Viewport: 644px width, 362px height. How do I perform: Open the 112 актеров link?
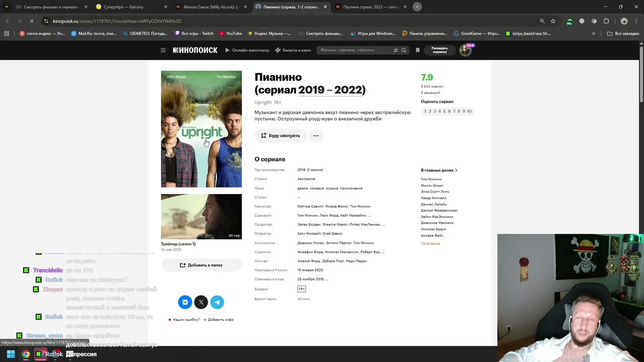pos(430,244)
